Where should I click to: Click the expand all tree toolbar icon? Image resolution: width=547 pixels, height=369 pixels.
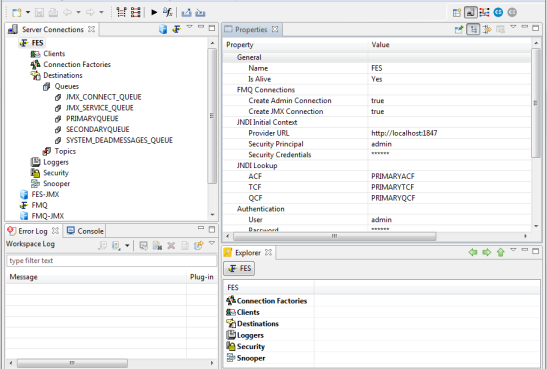121,13
